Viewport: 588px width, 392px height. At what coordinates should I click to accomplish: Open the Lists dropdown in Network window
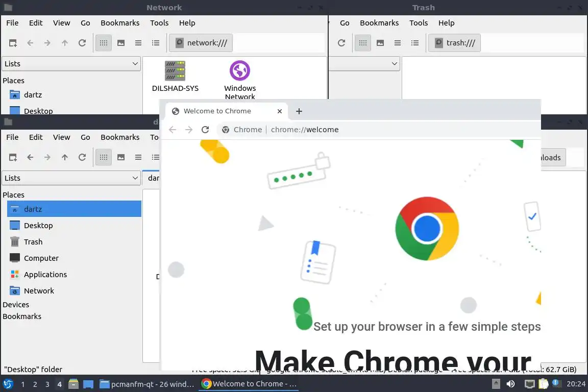(71, 64)
